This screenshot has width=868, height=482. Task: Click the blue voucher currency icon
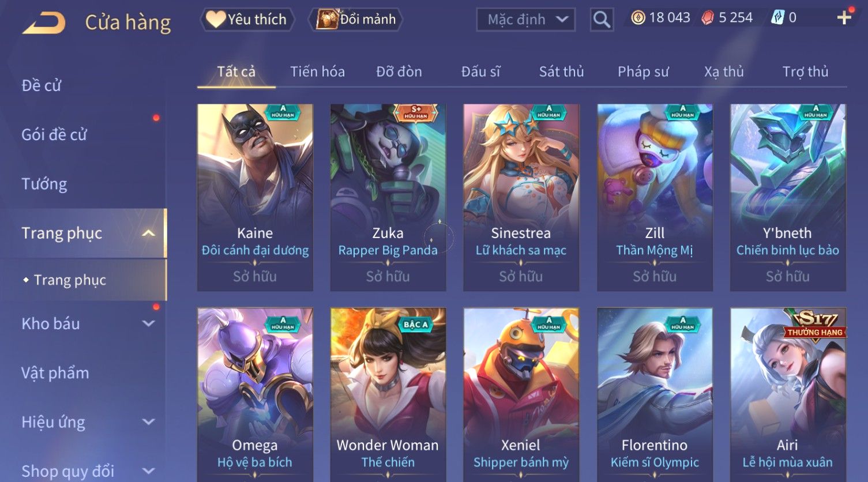point(777,18)
